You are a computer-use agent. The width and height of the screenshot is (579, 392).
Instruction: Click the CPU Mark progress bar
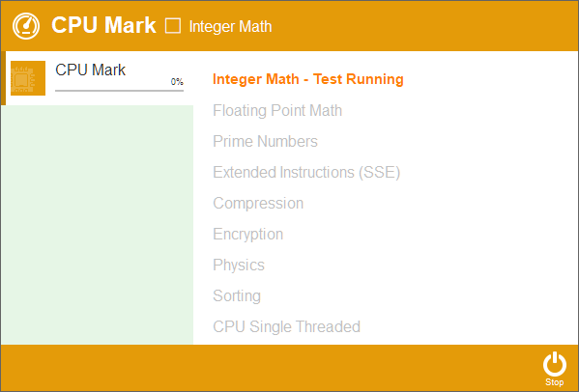click(x=119, y=90)
